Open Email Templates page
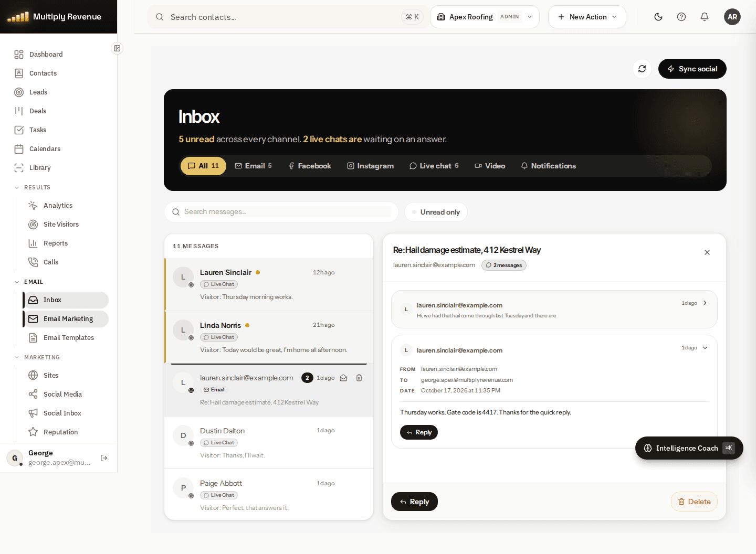 (66, 338)
